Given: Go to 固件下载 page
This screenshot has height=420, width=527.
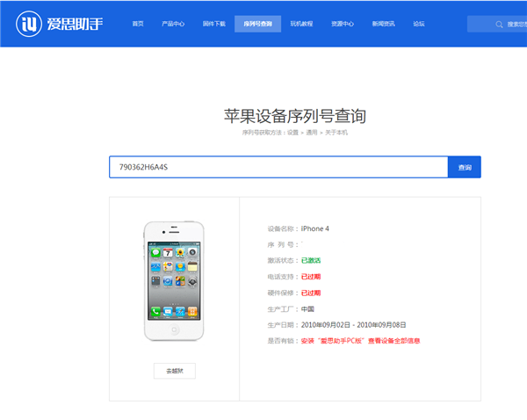Looking at the screenshot, I should (x=214, y=24).
